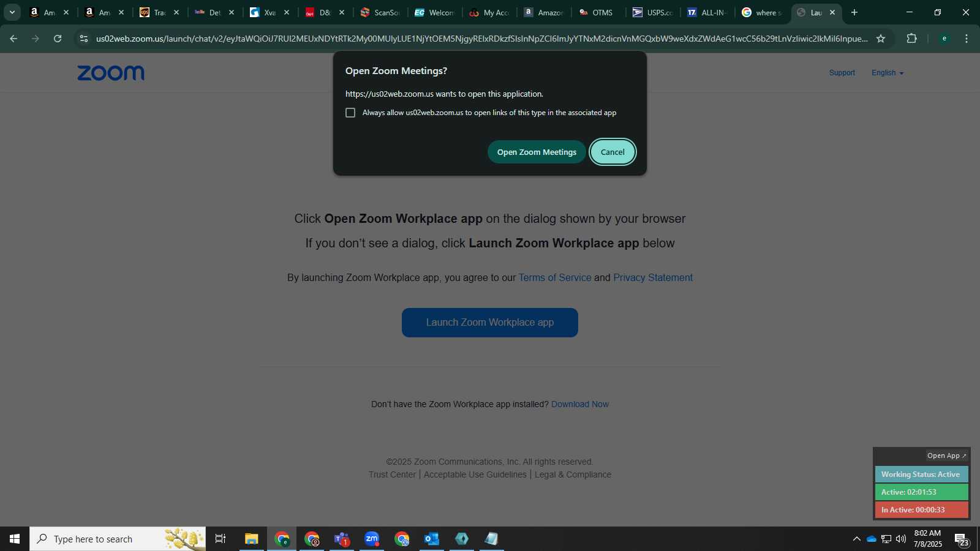Close the D&H tab
This screenshot has width=980, height=551.
pos(342,12)
